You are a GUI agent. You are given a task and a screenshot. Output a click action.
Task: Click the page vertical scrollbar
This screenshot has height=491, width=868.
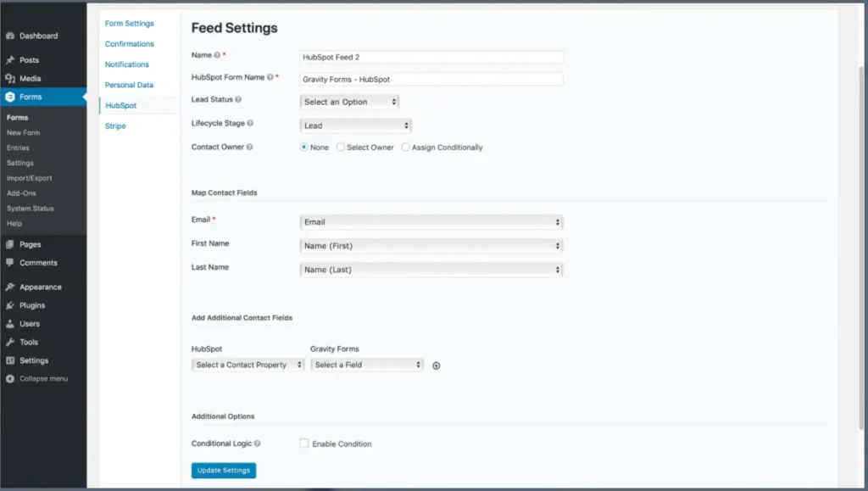[861, 246]
